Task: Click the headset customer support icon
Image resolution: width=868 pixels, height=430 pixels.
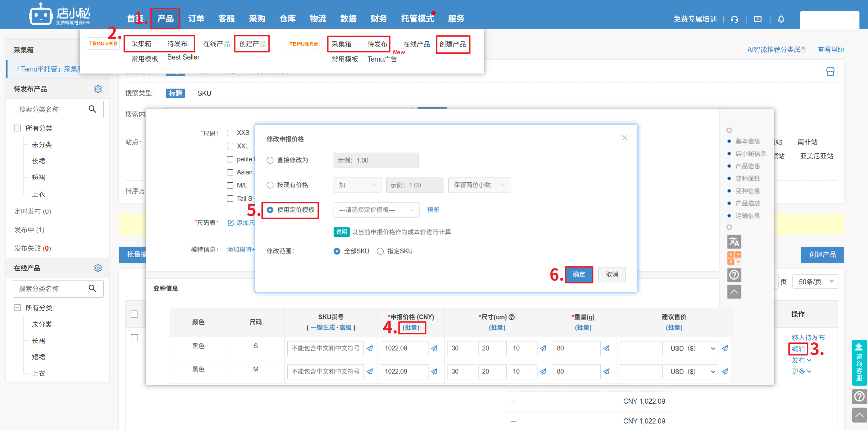Action: [734, 19]
